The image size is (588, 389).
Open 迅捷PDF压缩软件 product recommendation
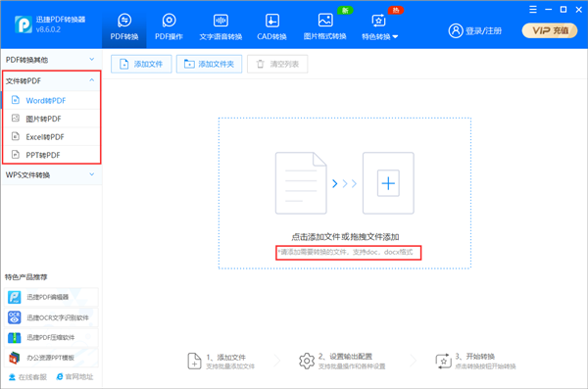51,338
